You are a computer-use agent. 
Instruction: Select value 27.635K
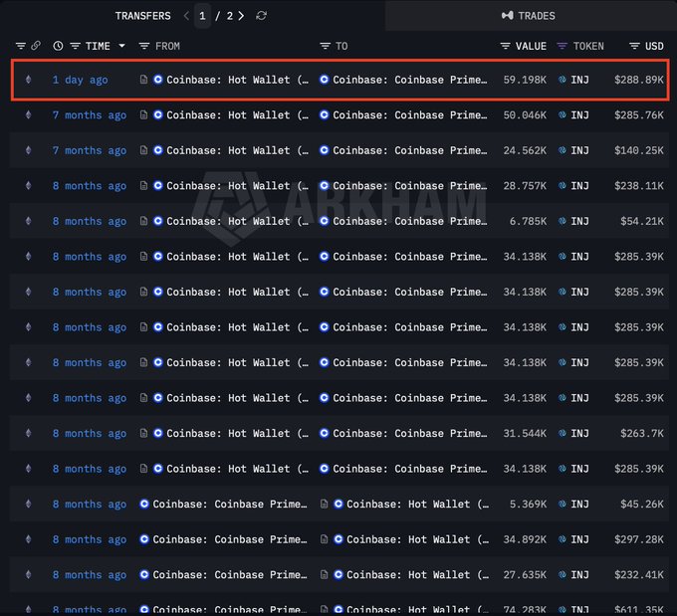pyautogui.click(x=525, y=575)
